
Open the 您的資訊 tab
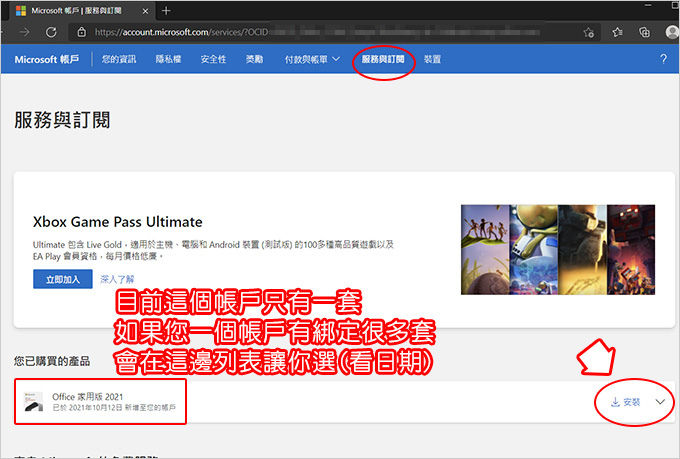(119, 59)
